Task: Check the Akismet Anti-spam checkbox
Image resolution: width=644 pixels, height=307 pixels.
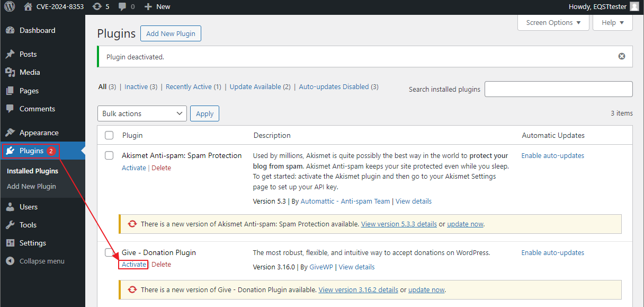Action: [x=109, y=155]
